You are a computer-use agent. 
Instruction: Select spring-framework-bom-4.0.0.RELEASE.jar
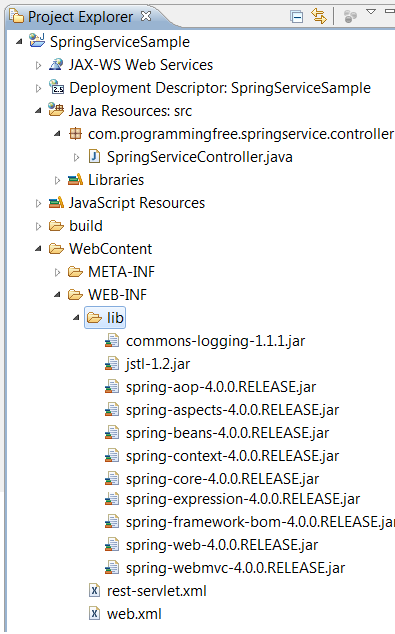[x=260, y=522]
